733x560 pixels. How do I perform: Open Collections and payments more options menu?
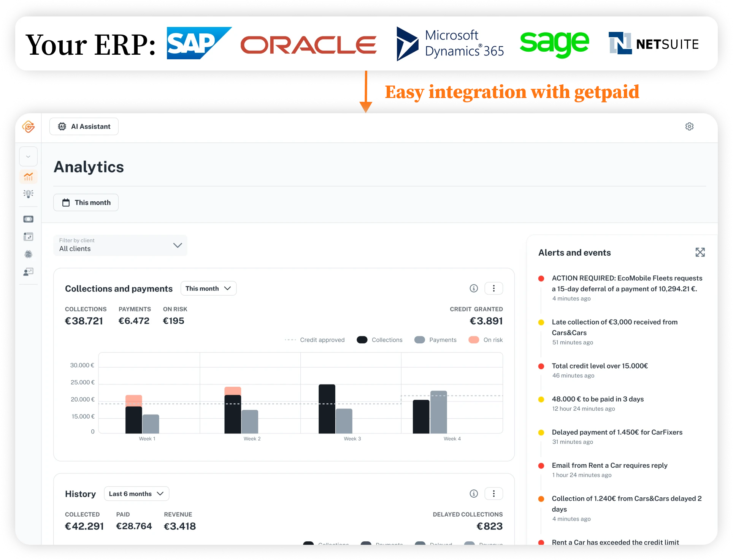pyautogui.click(x=494, y=288)
